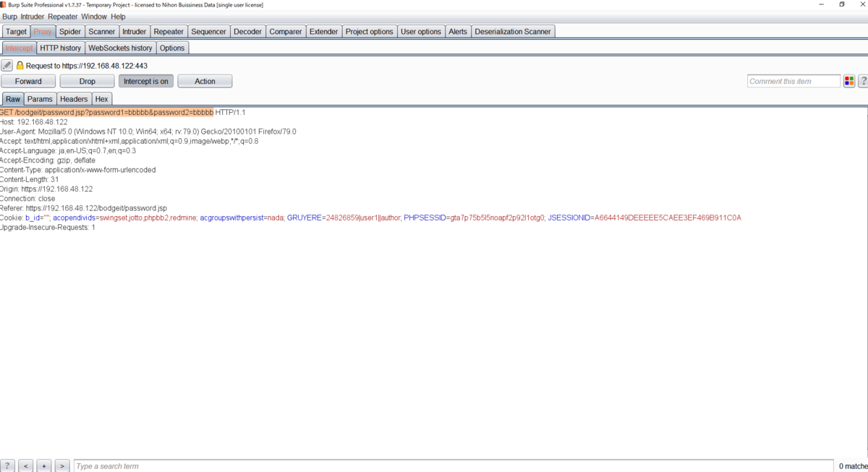868x472 pixels.
Task: Open the Help menu
Action: pos(118,17)
